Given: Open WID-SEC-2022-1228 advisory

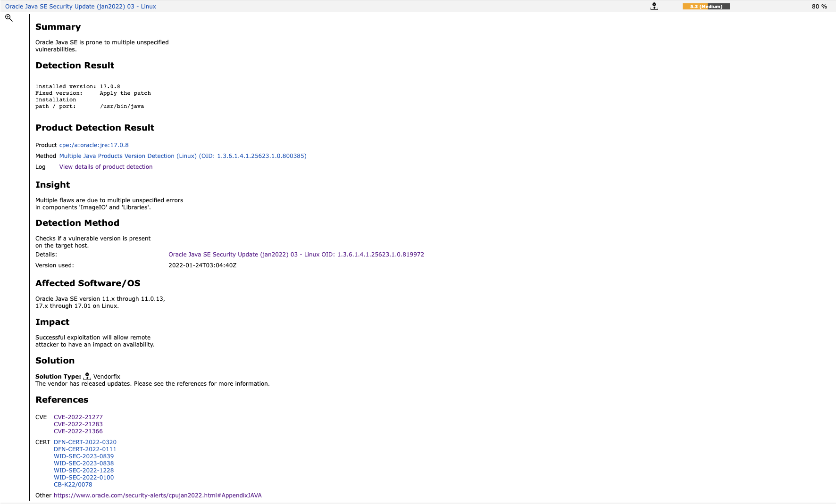Looking at the screenshot, I should [x=84, y=471].
